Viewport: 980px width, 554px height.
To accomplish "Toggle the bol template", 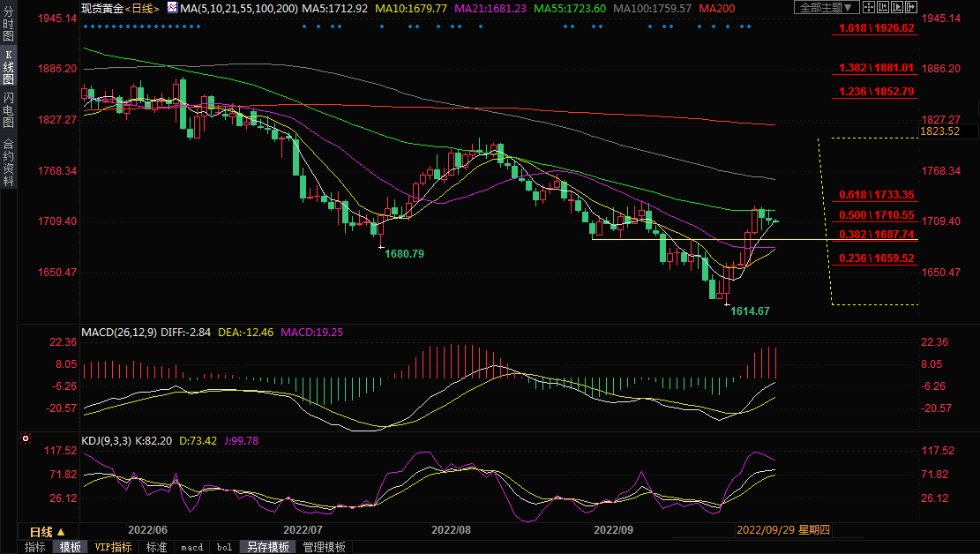I will (224, 547).
